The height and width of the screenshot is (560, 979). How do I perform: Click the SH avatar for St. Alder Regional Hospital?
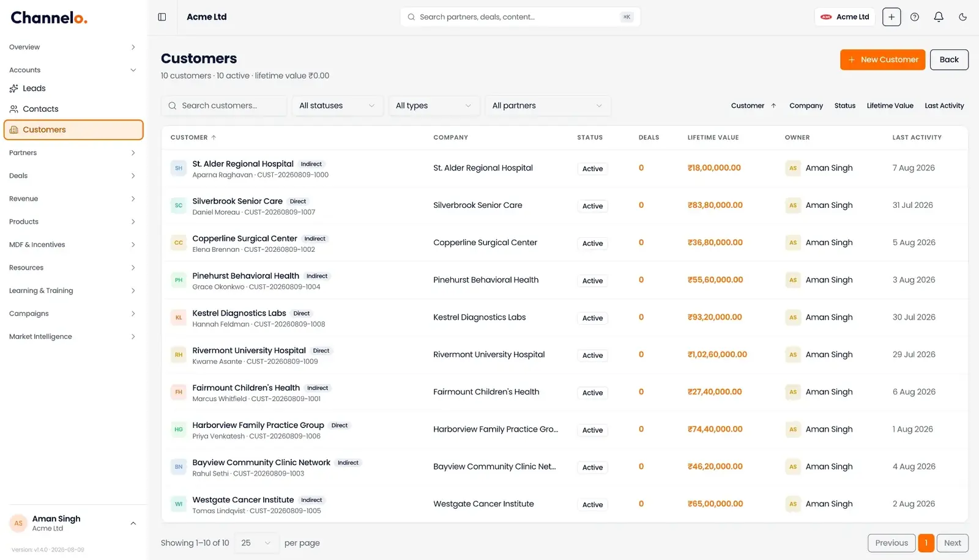click(x=179, y=168)
